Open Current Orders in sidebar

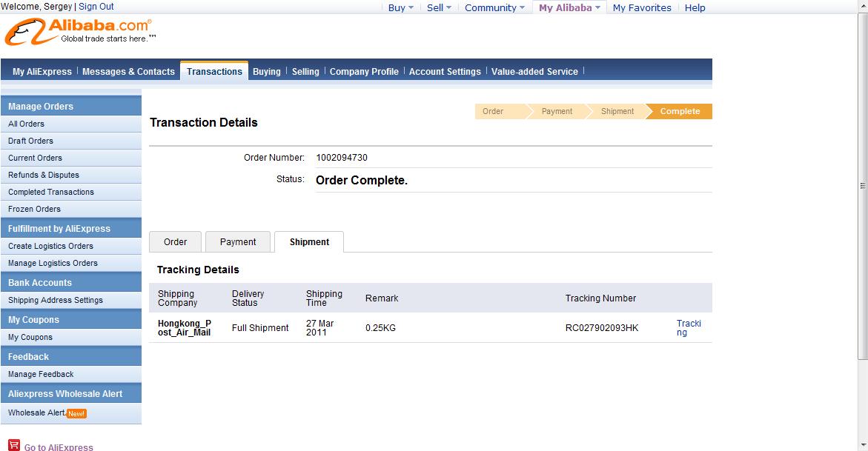71,158
